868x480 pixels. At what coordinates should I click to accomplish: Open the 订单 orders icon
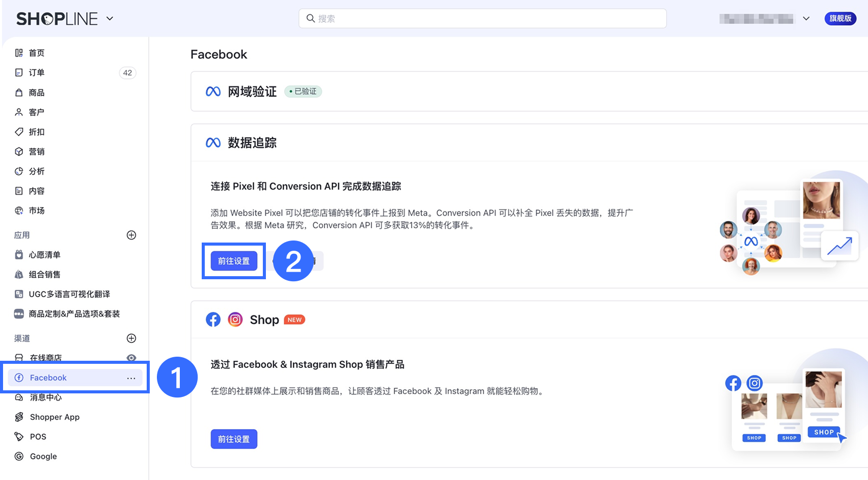pos(19,72)
